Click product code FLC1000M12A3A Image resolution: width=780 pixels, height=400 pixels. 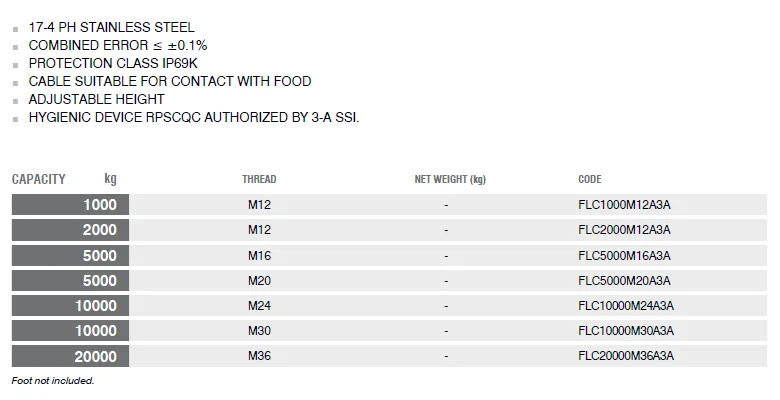[x=624, y=205]
